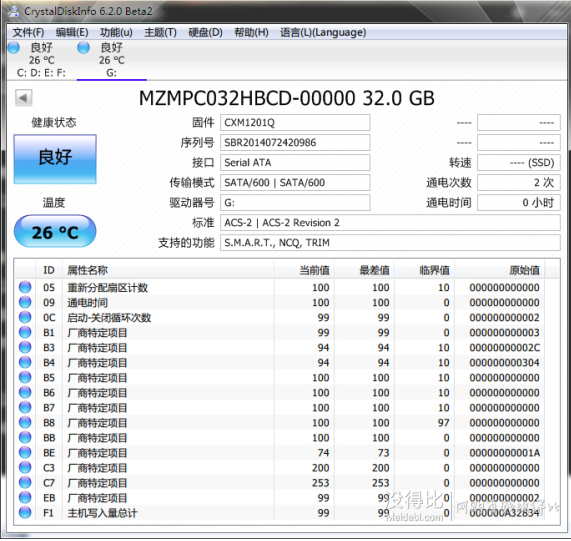Open the 帮助(H) menu
The image size is (571, 541).
[x=251, y=32]
